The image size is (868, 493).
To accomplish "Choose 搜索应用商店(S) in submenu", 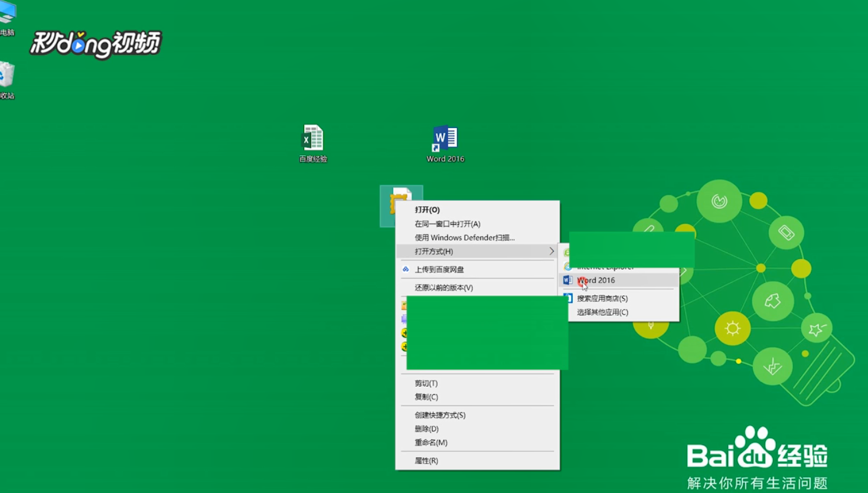I will pyautogui.click(x=618, y=298).
